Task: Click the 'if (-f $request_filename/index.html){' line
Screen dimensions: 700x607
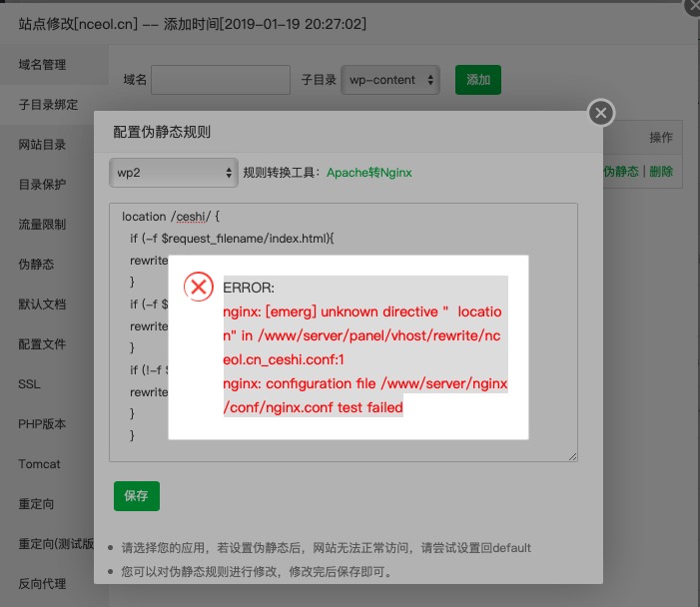Action: click(x=232, y=239)
